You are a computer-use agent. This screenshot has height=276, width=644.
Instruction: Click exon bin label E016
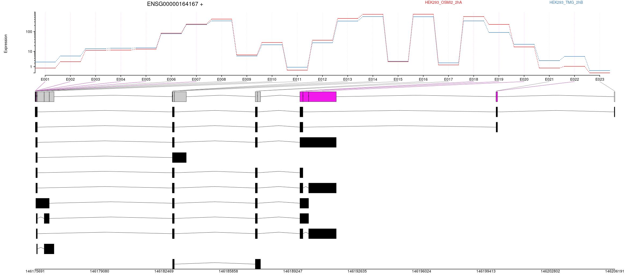(x=423, y=79)
